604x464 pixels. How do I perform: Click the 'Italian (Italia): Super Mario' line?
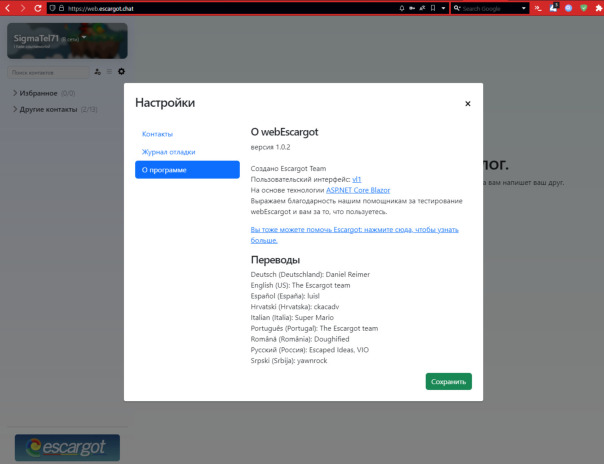[292, 318]
